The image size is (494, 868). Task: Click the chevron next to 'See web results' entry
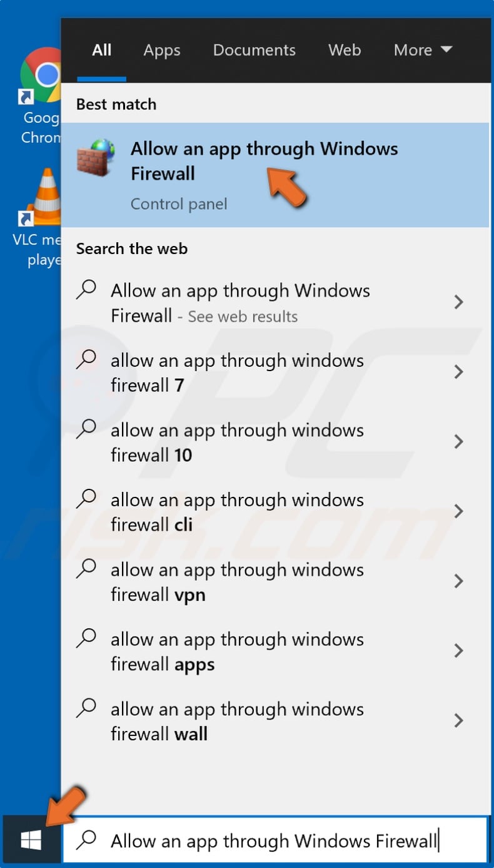coord(458,302)
